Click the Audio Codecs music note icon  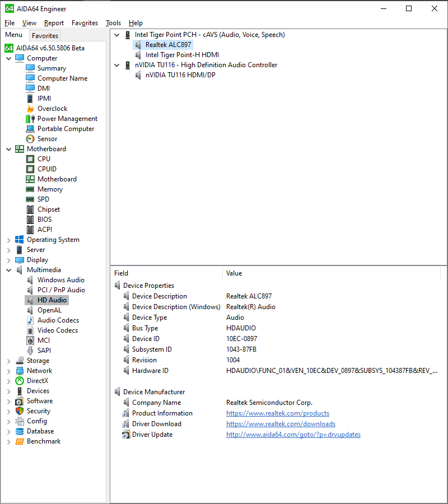[30, 320]
